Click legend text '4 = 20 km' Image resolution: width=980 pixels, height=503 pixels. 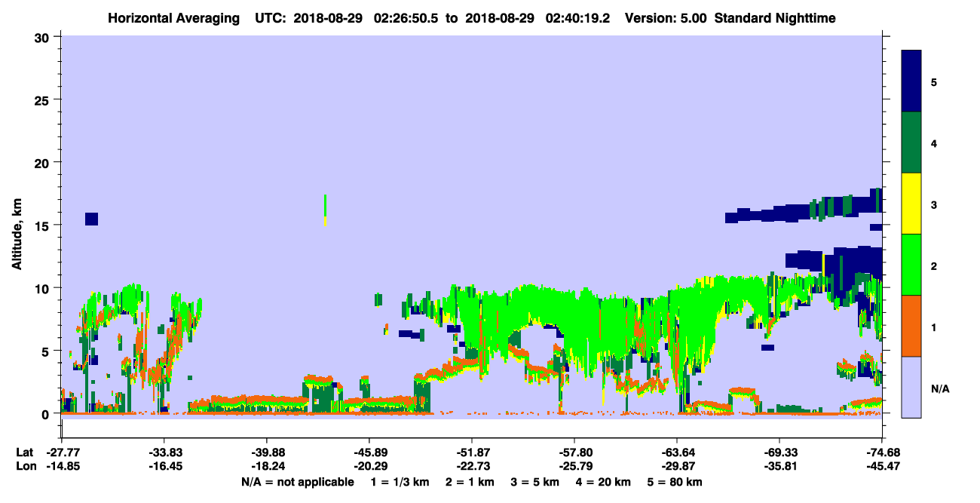[605, 482]
